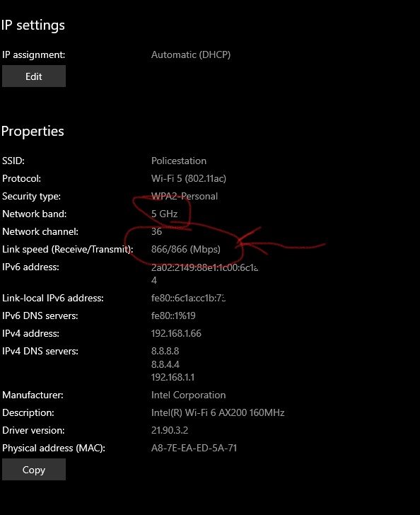Screen dimensions: 420x515
Task: Click the network channel value 36
Action: tap(156, 231)
